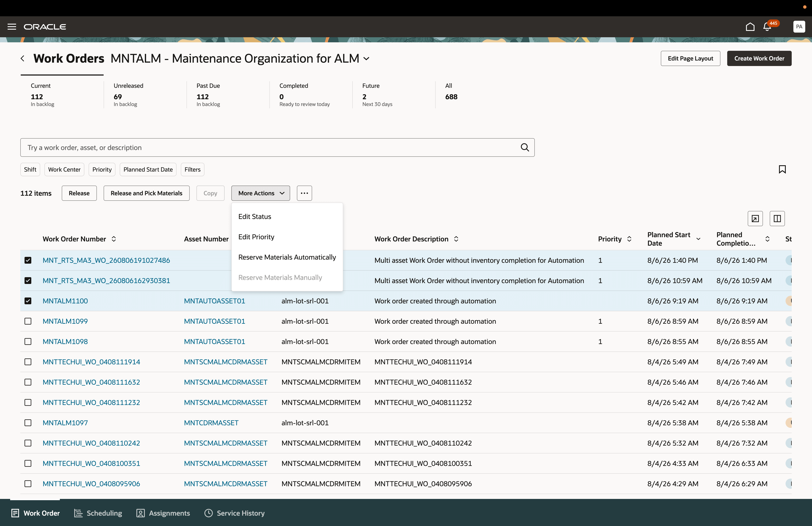This screenshot has width=812, height=526.
Task: Open the Work Center filter chip
Action: [x=64, y=169]
